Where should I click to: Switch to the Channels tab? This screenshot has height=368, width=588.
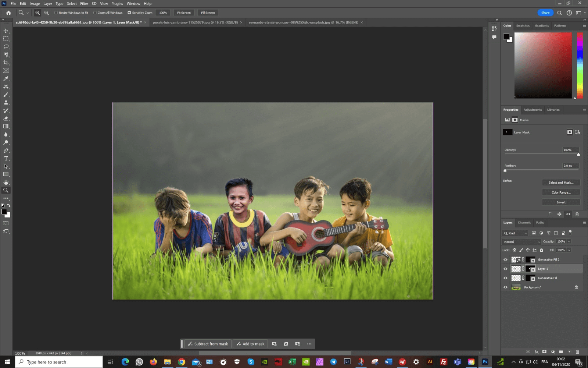coord(524,223)
